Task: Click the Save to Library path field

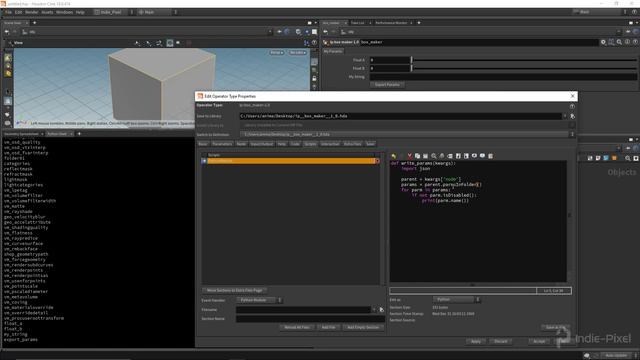Action: 401,116
